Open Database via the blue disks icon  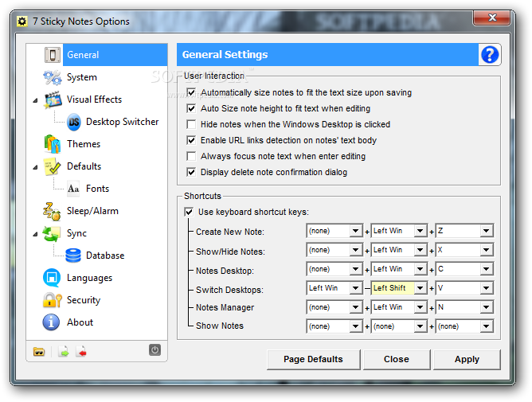73,256
